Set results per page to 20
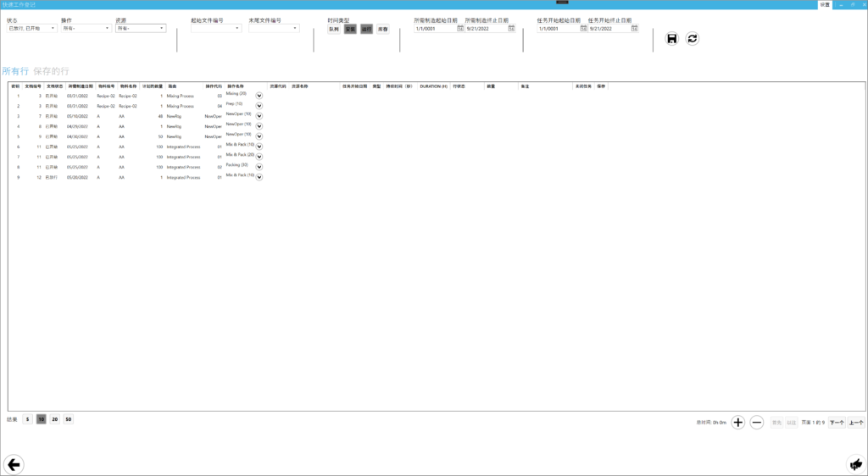The height and width of the screenshot is (476, 868). tap(54, 419)
